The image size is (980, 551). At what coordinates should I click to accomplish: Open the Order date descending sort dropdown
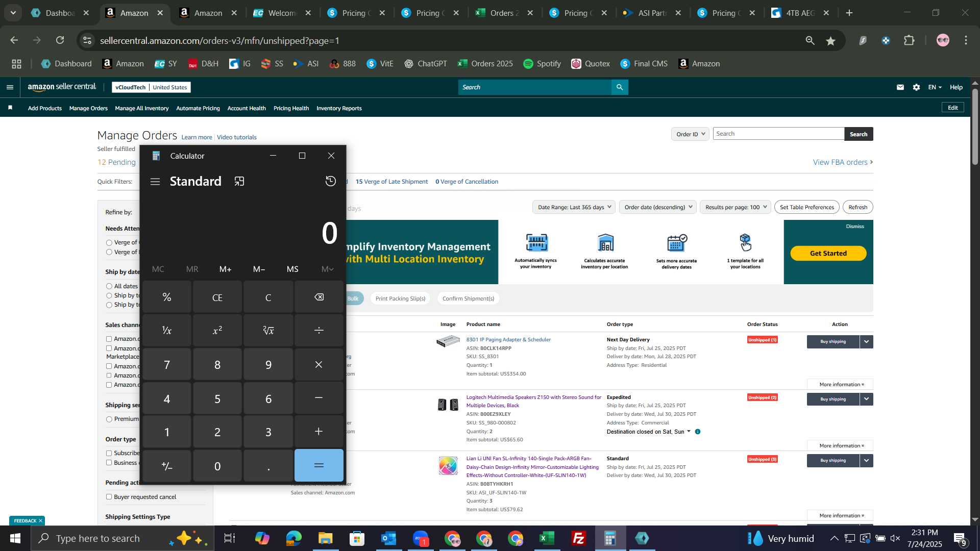[658, 207]
